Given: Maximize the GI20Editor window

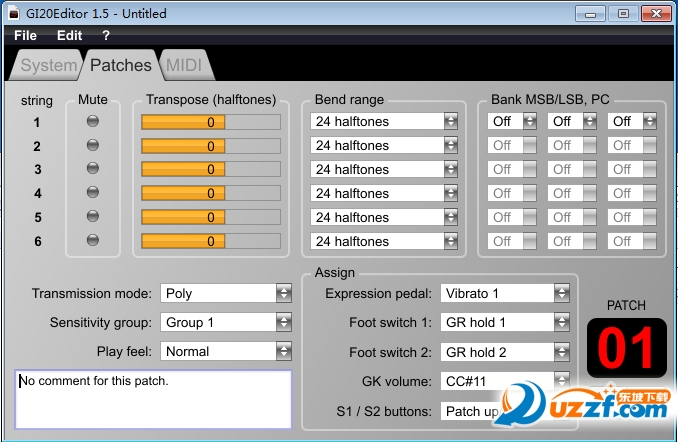Looking at the screenshot, I should pyautogui.click(x=623, y=14).
